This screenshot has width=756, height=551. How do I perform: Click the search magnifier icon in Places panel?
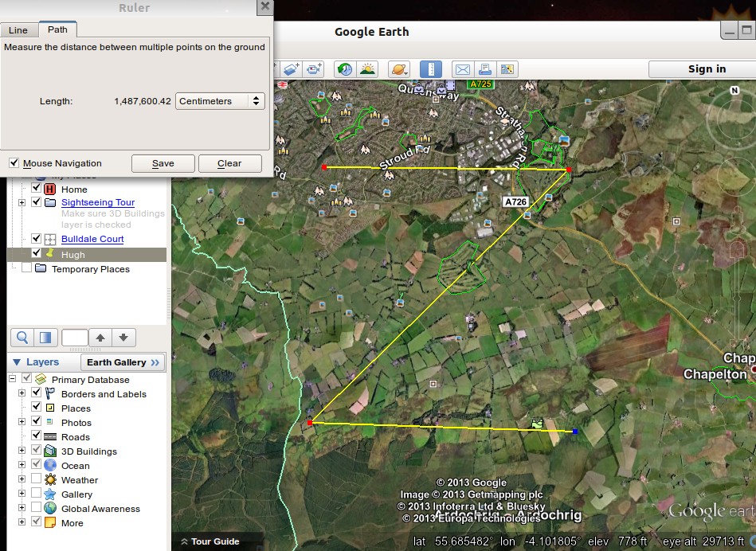click(x=23, y=338)
